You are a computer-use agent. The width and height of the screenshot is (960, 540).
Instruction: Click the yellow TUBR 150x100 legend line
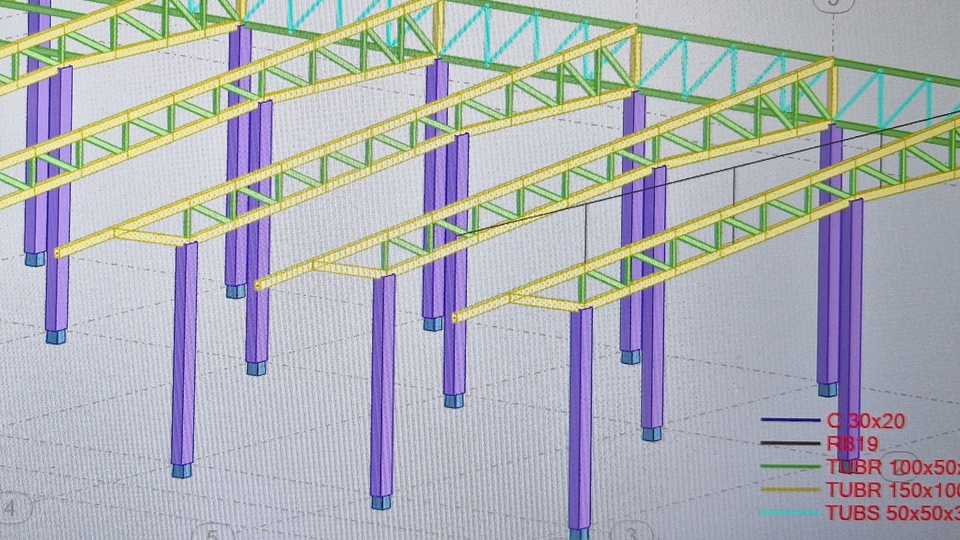(790, 490)
